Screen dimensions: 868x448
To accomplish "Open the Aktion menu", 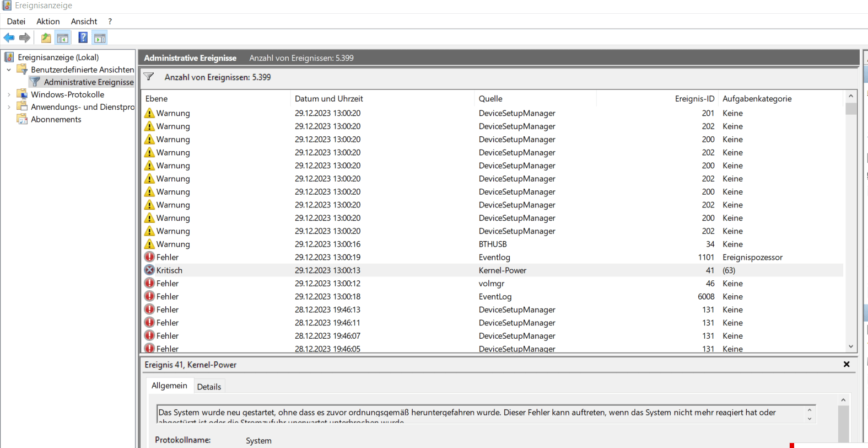I will (x=48, y=22).
